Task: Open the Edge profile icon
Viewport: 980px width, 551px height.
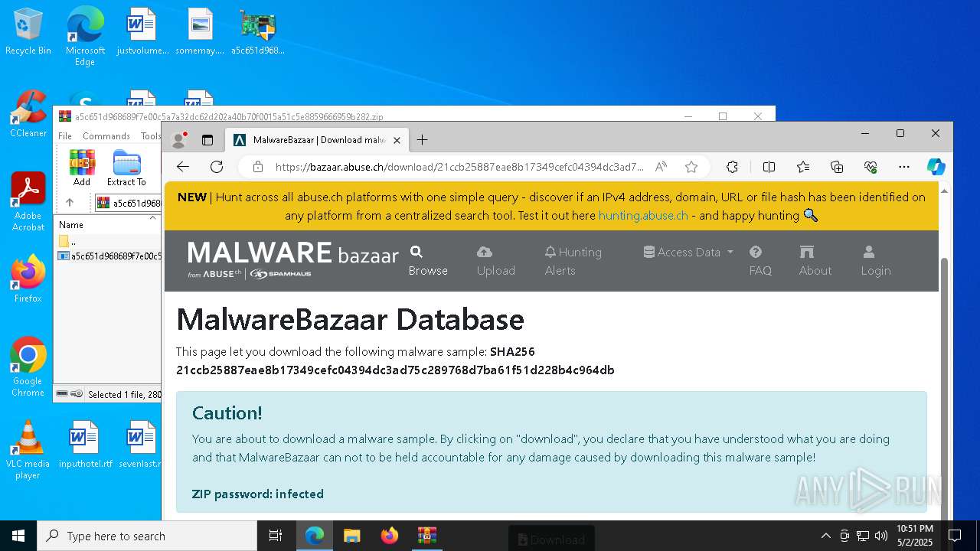Action: pos(179,140)
